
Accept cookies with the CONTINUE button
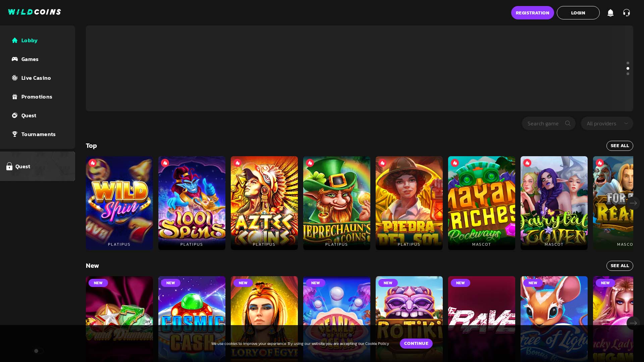pyautogui.click(x=416, y=344)
